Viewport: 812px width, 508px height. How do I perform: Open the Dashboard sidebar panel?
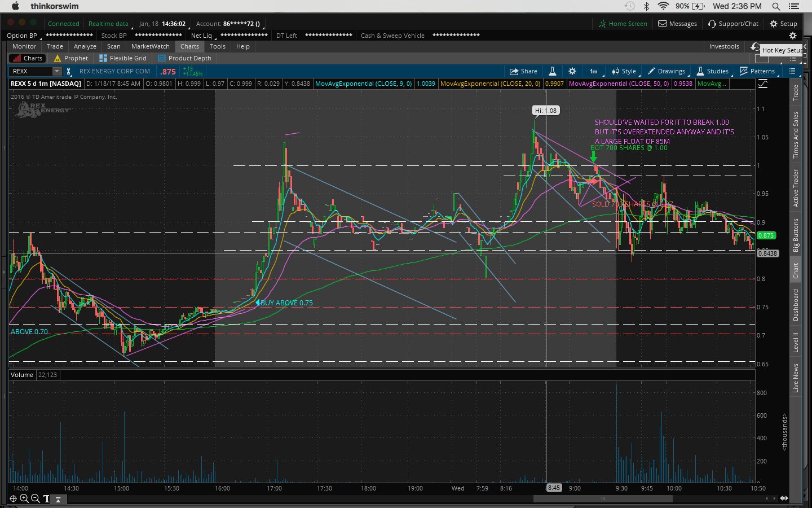[796, 305]
